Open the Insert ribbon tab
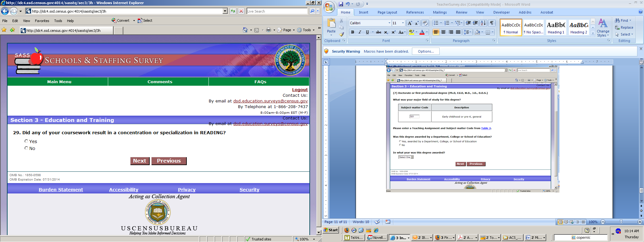The width and height of the screenshot is (644, 242). click(364, 12)
